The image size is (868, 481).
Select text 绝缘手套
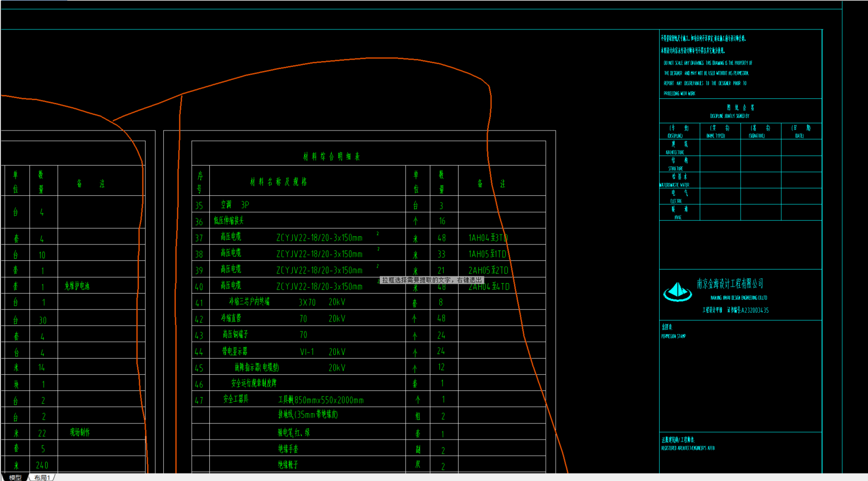[x=288, y=449]
